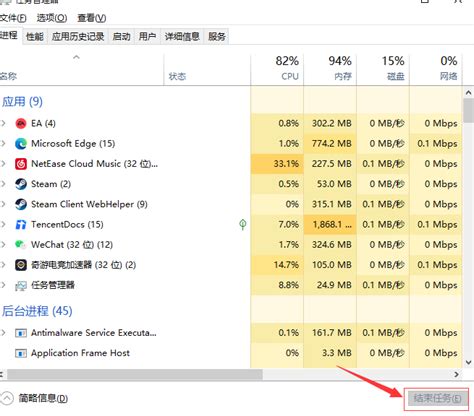
Task: Expand the Steam Client WebHelper (9) group
Action: [x=4, y=204]
